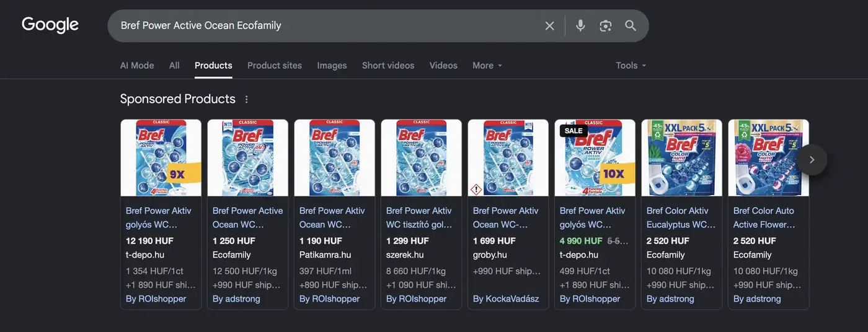This screenshot has width=868, height=332.
Task: Open Bref Power Aktiv Ocean WC- link from groby.hu
Action: (x=506, y=217)
